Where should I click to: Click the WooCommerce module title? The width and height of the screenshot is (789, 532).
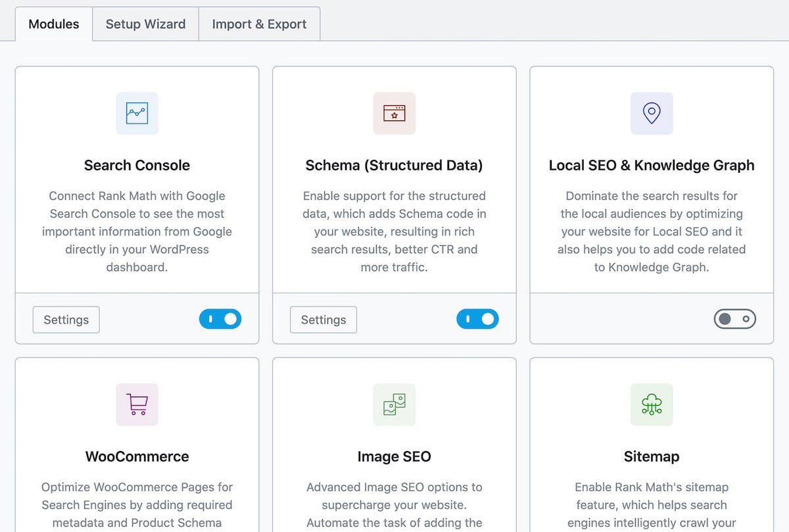click(x=137, y=456)
